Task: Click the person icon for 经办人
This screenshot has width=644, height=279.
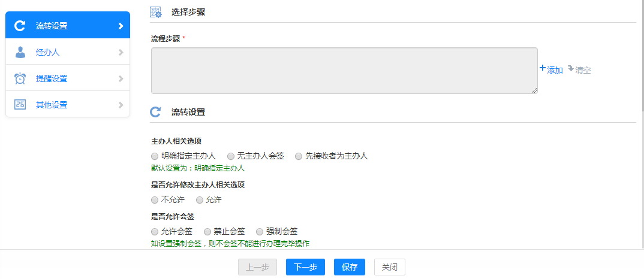Action: (x=20, y=52)
